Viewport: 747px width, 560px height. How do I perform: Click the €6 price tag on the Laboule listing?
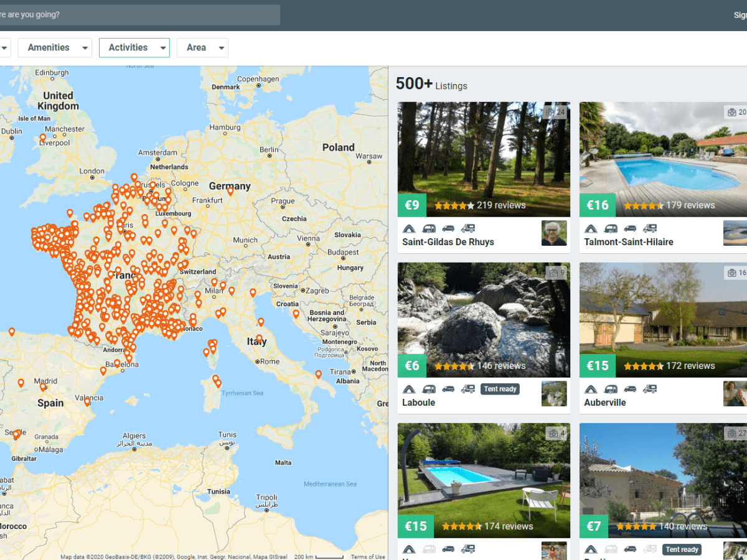(x=412, y=365)
